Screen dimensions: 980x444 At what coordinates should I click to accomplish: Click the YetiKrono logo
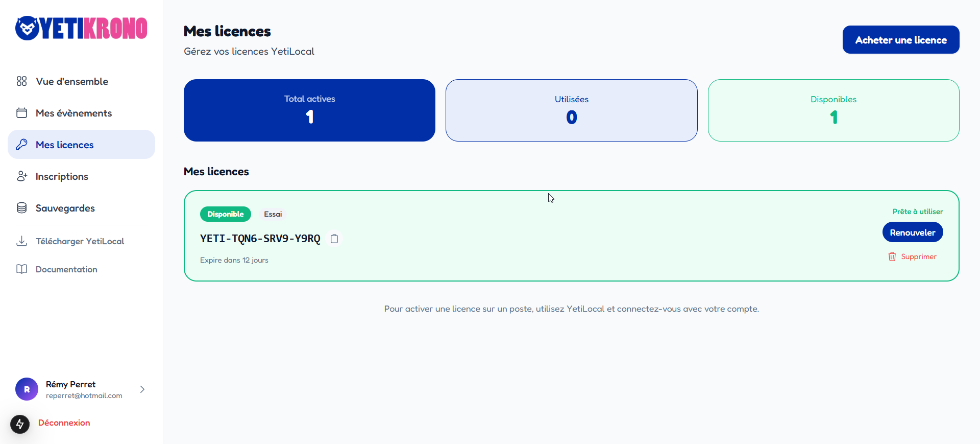(x=81, y=28)
